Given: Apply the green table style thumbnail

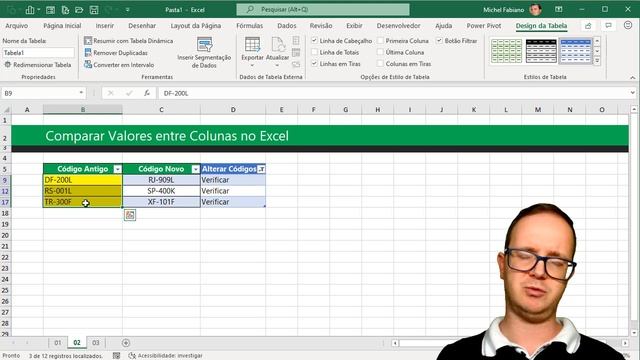Looking at the screenshot, I should coord(506,51).
